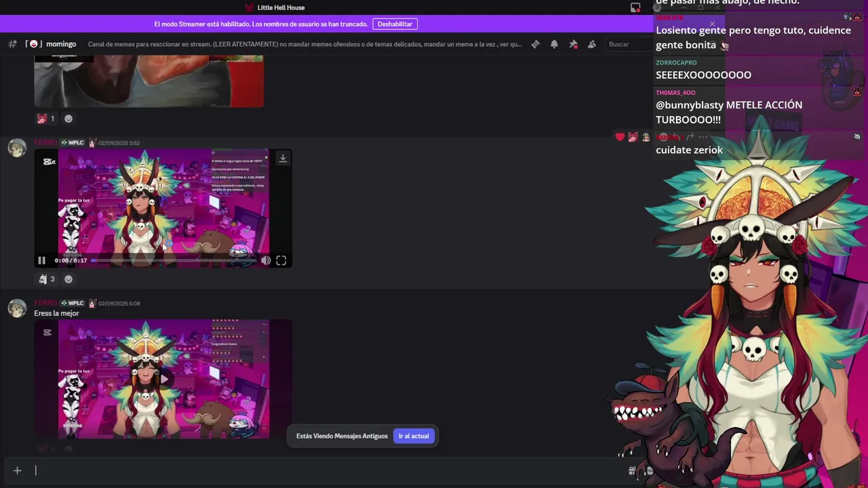
Task: Click the Eress la mejor message text
Action: [56, 313]
